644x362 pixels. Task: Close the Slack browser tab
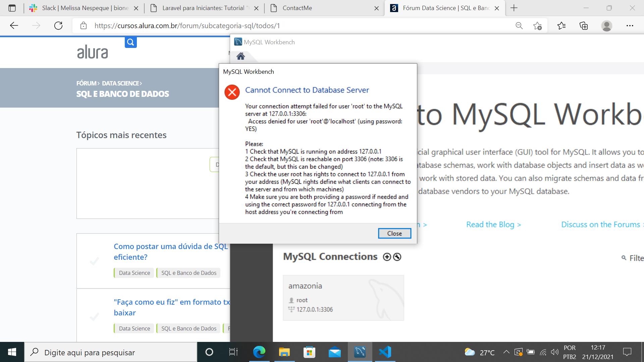pos(136,8)
